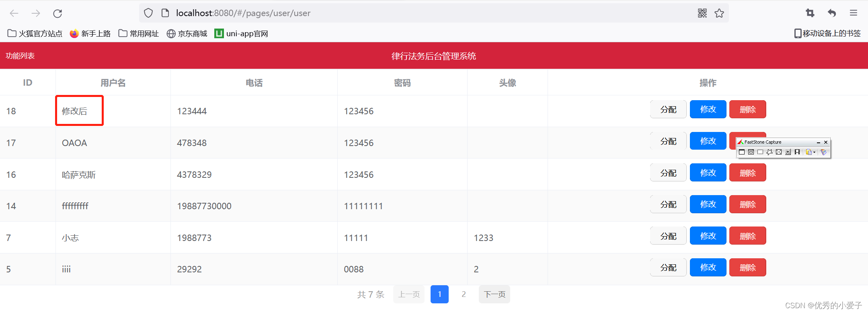Click 分配 button for user OAOA
The image size is (868, 313).
click(668, 141)
